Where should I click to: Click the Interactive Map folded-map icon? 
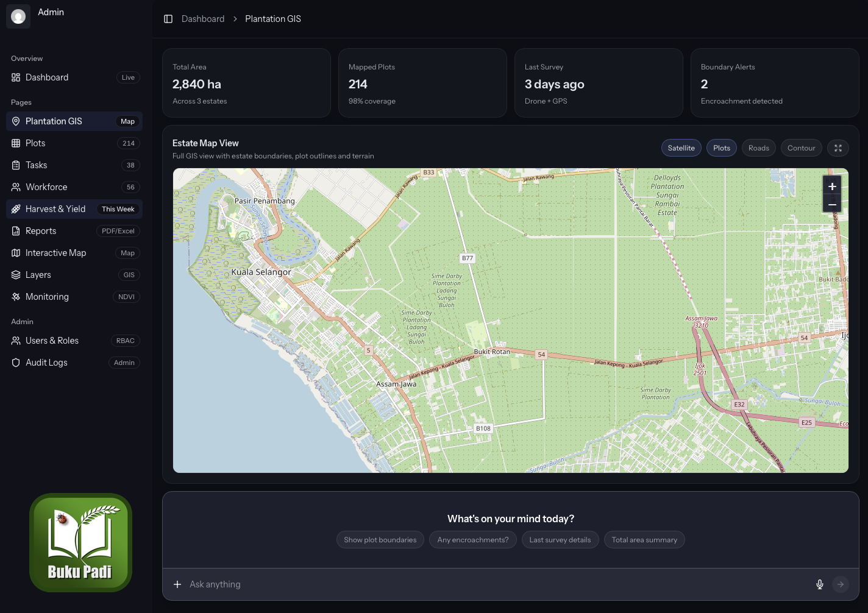[16, 253]
